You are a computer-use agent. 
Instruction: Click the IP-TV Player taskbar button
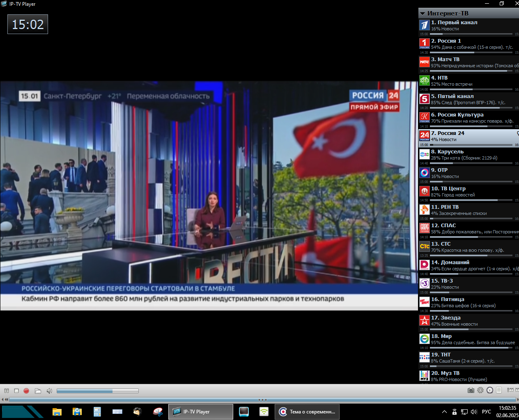201,412
